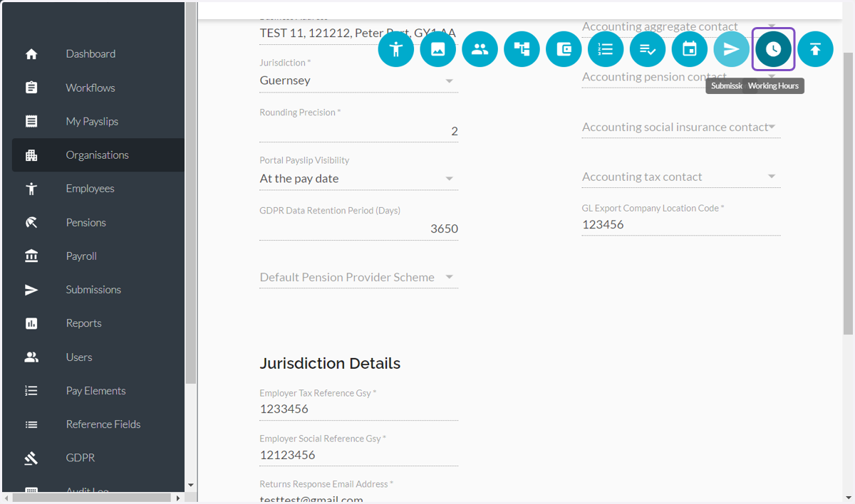Click the wallet round icon button
Image resolution: width=855 pixels, height=504 pixels.
[x=564, y=49]
